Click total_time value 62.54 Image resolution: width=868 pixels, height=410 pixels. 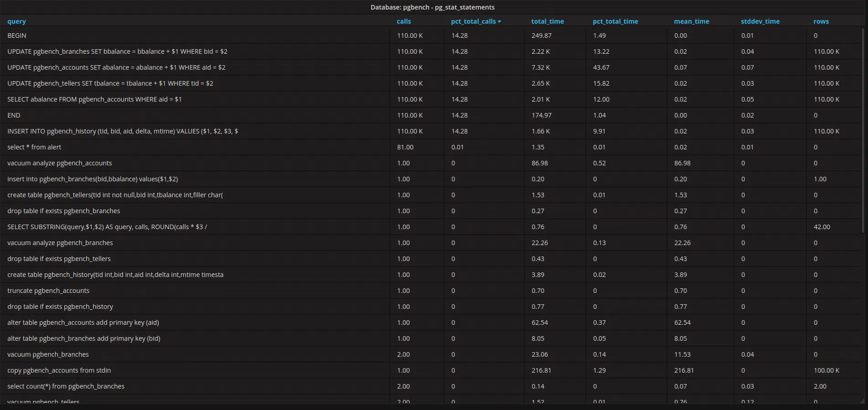tap(540, 323)
